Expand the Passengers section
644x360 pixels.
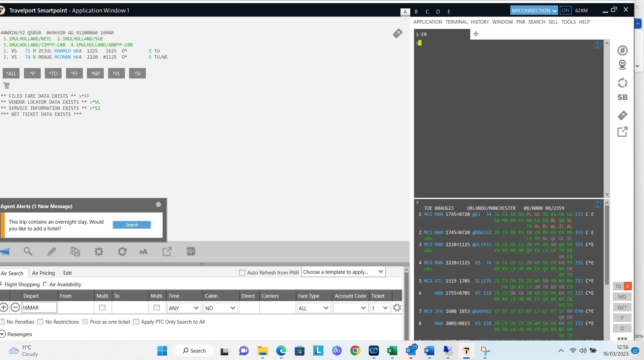(3, 334)
